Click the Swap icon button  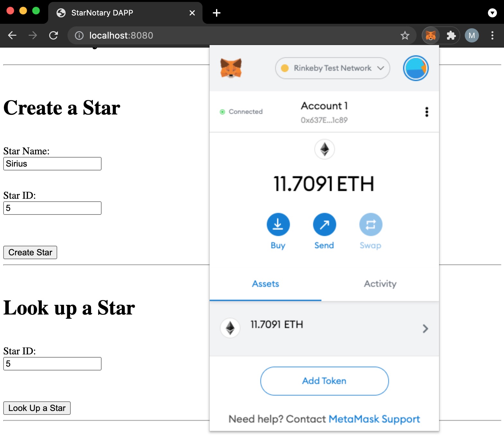pos(371,224)
